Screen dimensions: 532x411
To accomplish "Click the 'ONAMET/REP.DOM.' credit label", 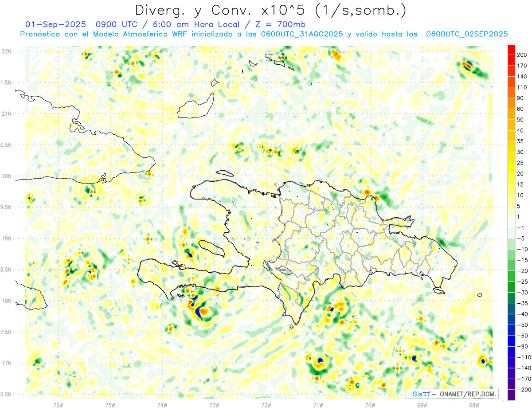I will point(467,394).
